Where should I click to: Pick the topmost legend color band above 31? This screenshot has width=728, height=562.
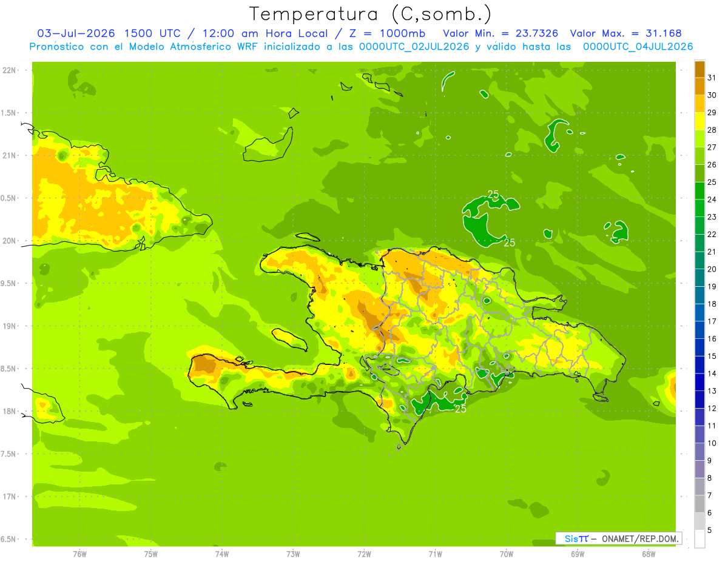click(699, 69)
